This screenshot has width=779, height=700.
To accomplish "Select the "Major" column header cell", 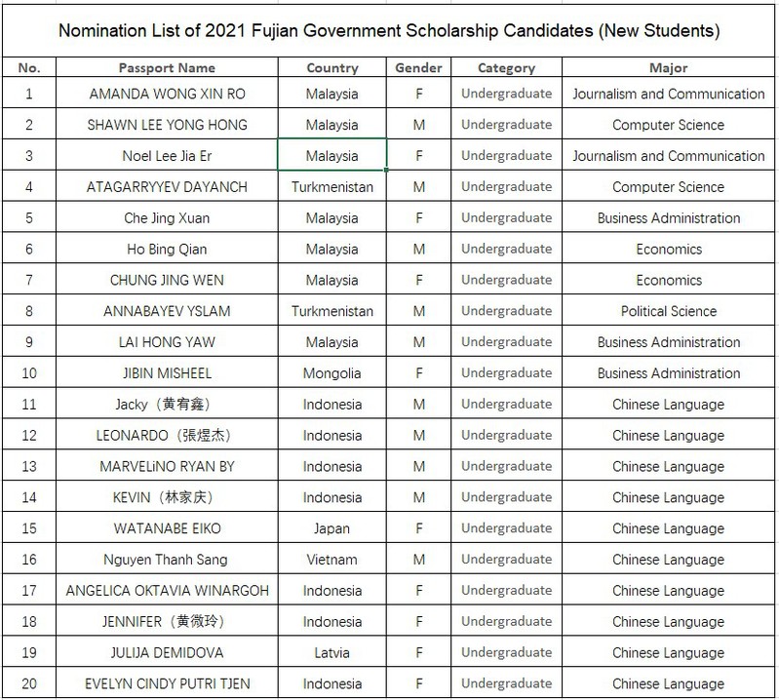I will (668, 68).
